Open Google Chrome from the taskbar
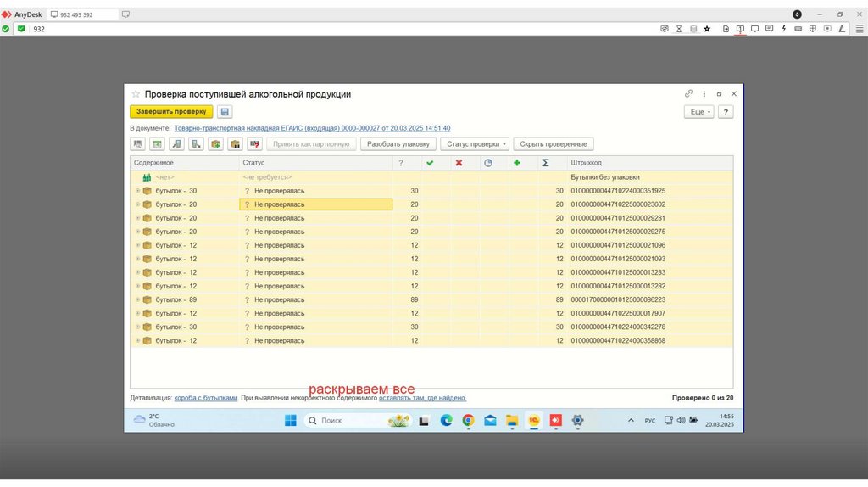The height and width of the screenshot is (487, 868). pos(468,420)
